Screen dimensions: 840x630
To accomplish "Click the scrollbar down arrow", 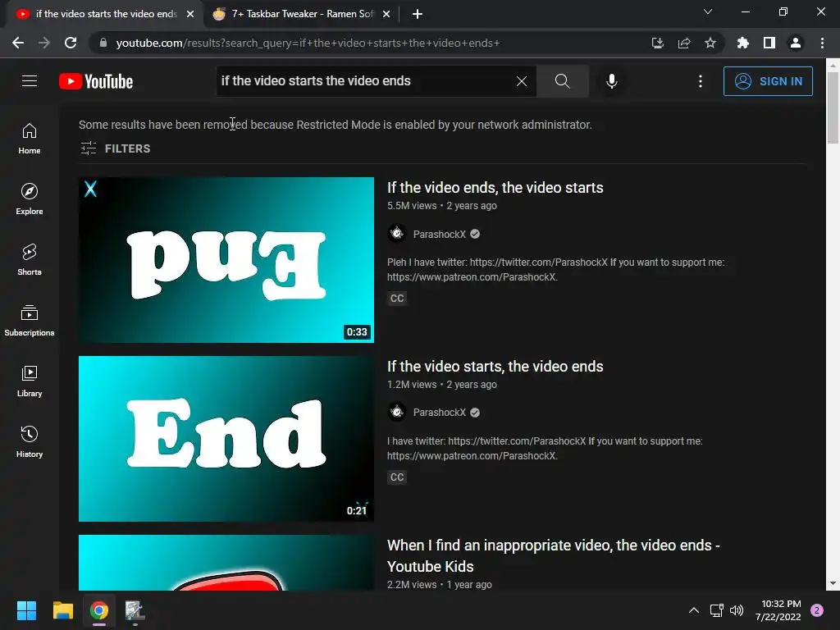I will click(833, 584).
